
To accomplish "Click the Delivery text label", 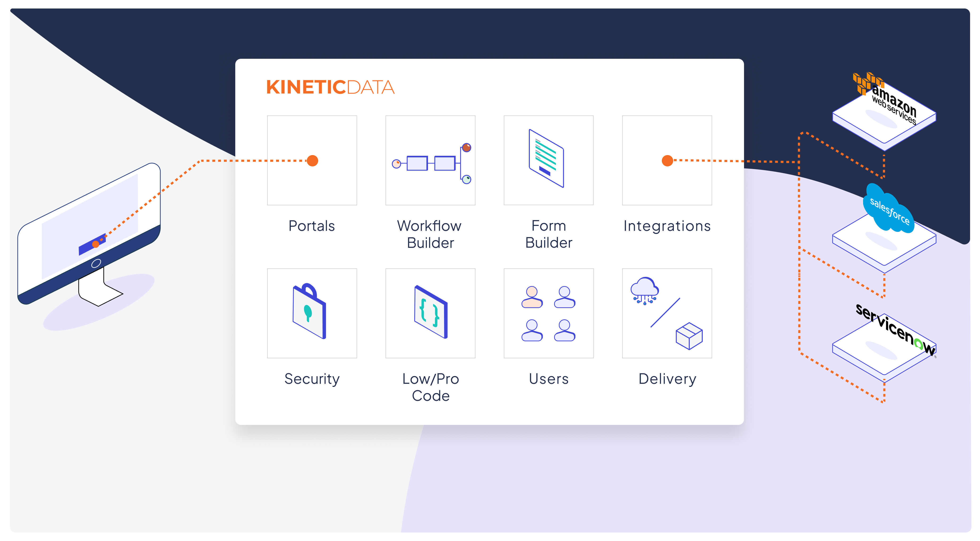I will pos(667,379).
